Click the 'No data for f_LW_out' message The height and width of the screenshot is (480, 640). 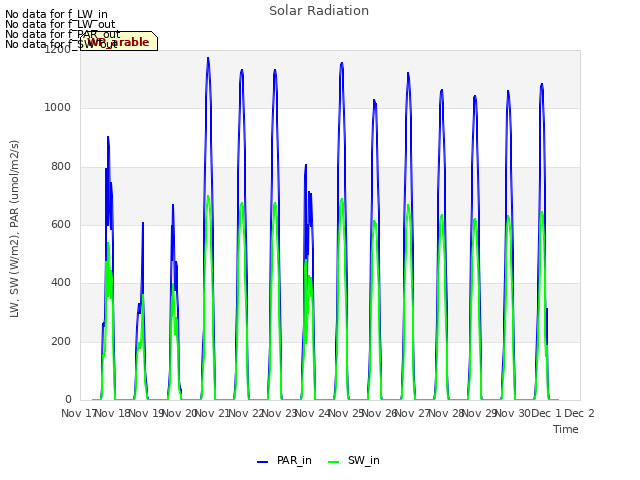pyautogui.click(x=60, y=24)
